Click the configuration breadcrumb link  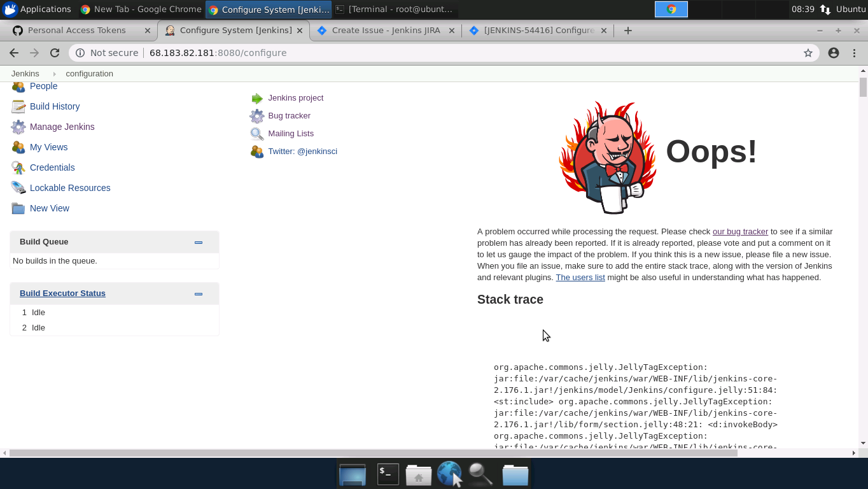click(89, 74)
